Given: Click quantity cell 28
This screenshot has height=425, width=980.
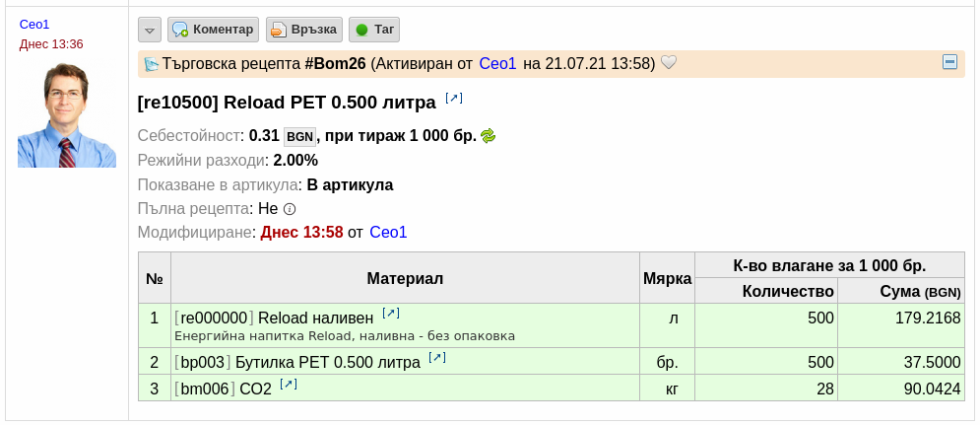Looking at the screenshot, I should click(x=766, y=389).
